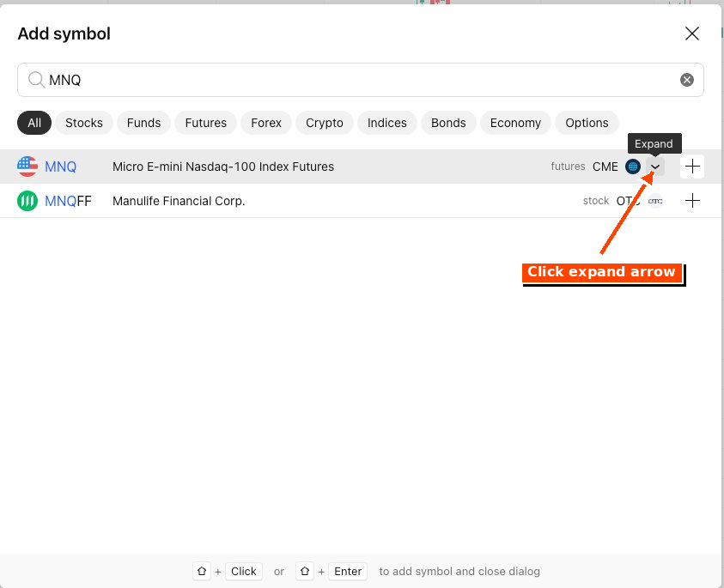Click the stock type label

[596, 201]
